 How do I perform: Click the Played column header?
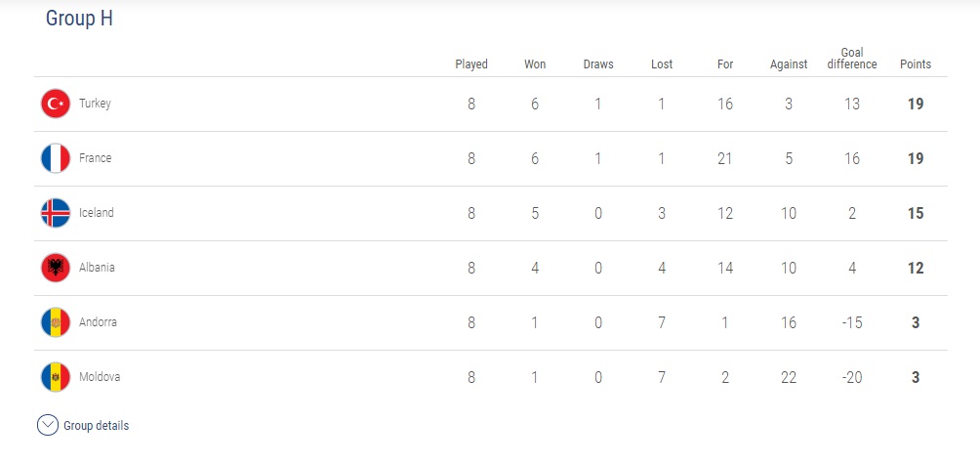(471, 64)
